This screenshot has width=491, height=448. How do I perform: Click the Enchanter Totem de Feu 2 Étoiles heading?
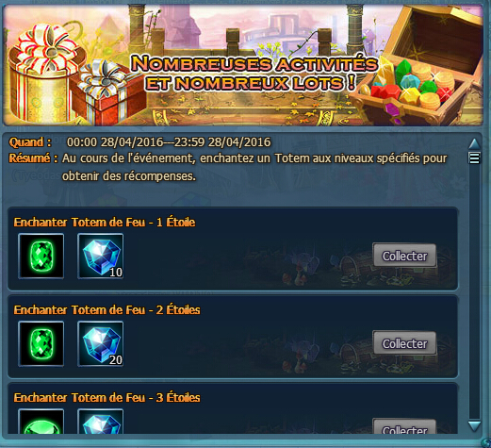106,309
